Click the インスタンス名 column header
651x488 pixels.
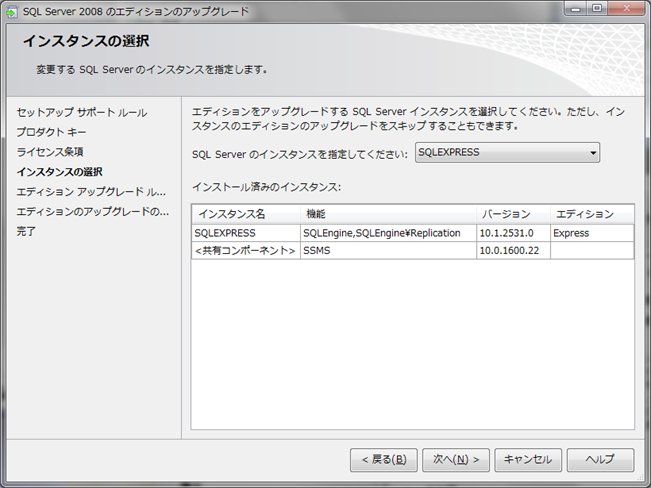point(246,214)
